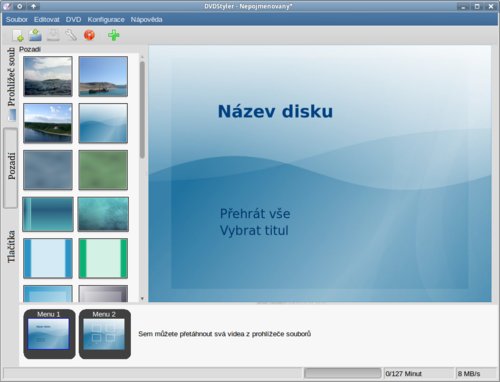Switch to the Pozadí side tab
The image size is (500, 382).
click(x=11, y=168)
